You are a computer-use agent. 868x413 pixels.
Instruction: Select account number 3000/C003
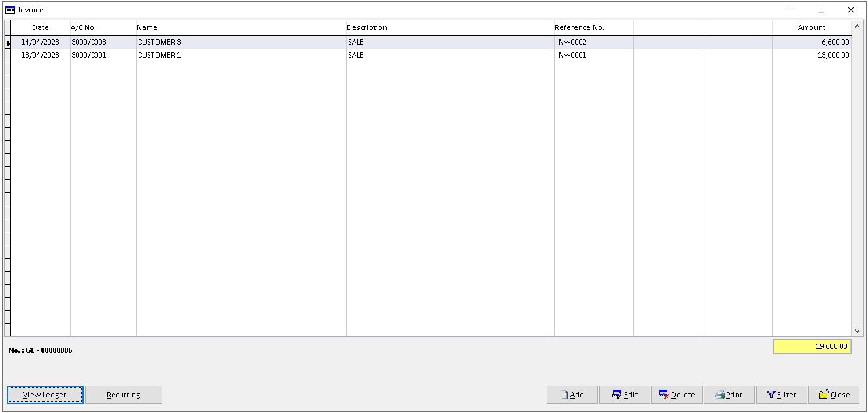(103, 42)
